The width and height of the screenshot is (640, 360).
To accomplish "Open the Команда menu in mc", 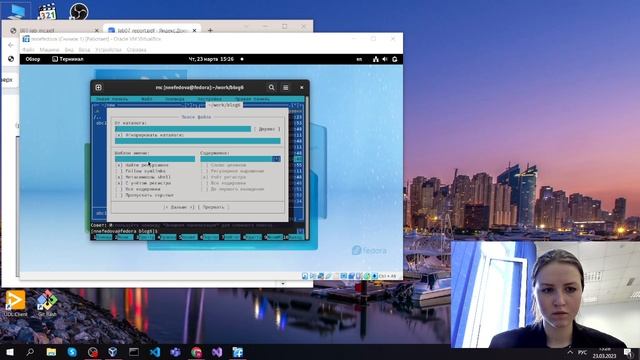I will [x=175, y=99].
